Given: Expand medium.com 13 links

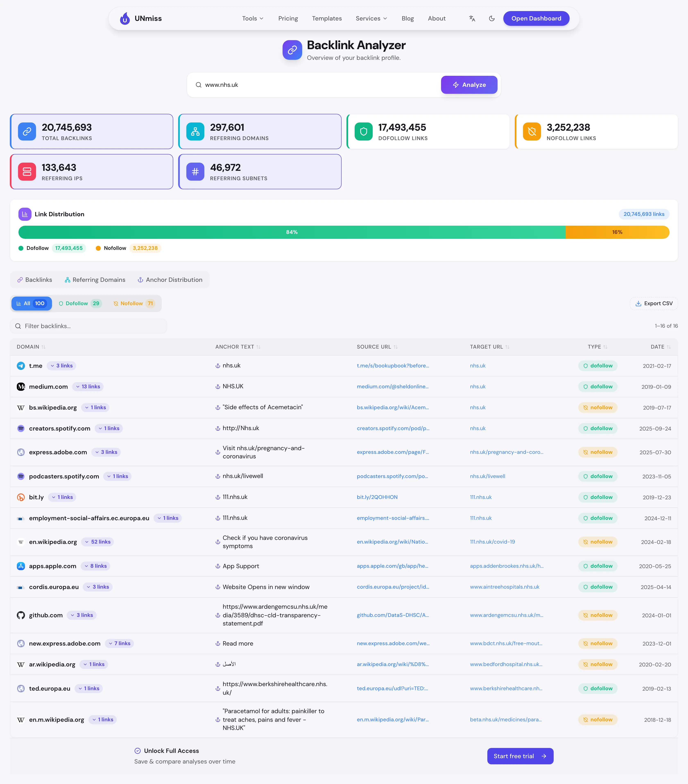Looking at the screenshot, I should 88,387.
